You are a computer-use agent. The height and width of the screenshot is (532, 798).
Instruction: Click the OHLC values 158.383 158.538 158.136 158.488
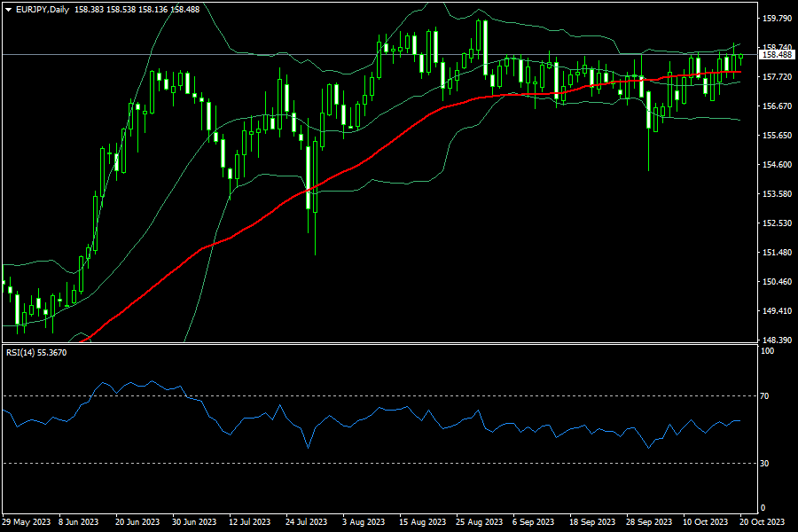click(137, 9)
